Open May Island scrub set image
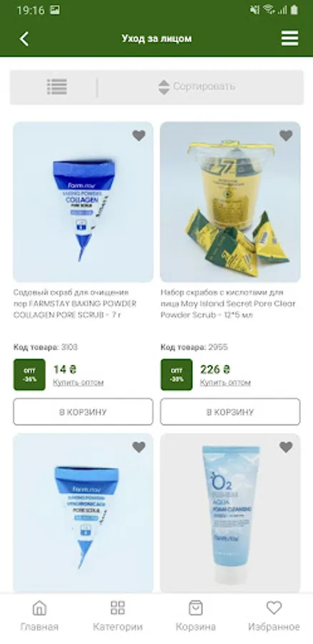The image size is (313, 644). (x=230, y=202)
